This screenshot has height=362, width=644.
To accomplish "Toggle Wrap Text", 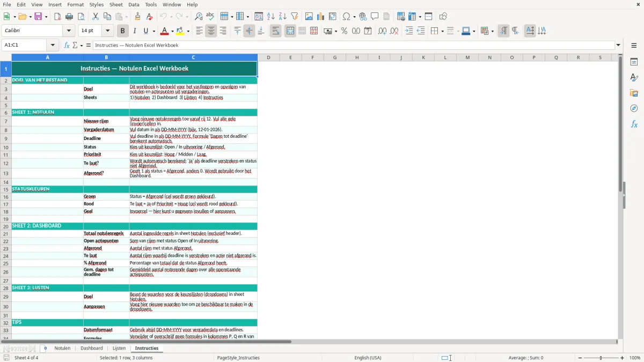I will click(275, 31).
